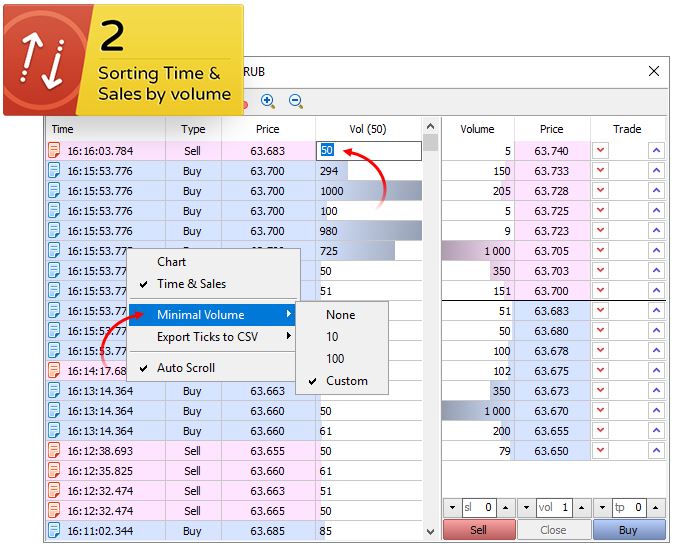
Task: Click blue up arrow beside 63.703
Action: 656,270
